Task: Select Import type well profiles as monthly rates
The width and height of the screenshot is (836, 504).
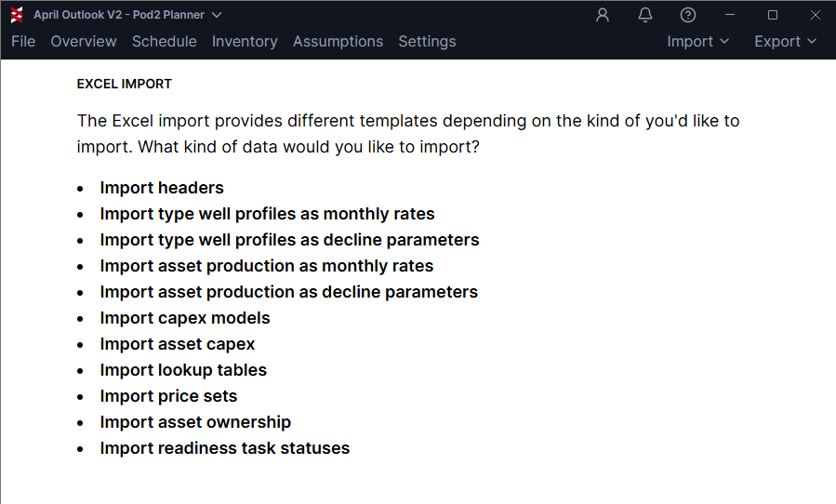Action: click(x=267, y=214)
